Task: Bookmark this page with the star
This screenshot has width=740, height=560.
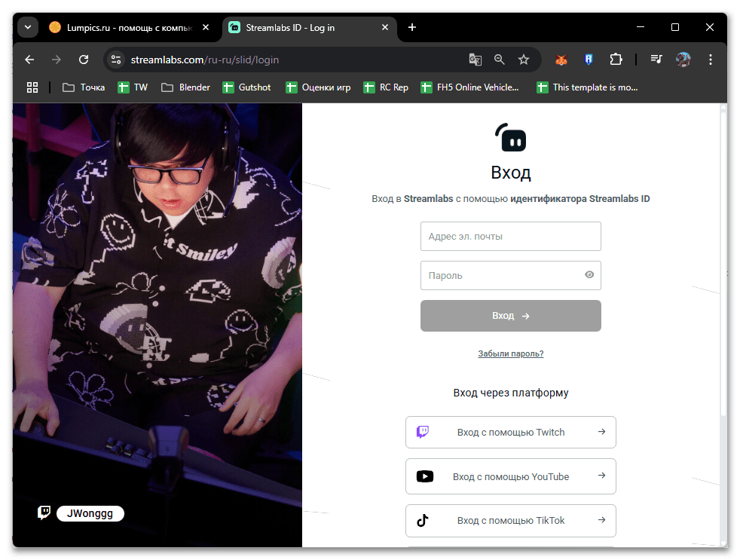Action: coord(524,60)
